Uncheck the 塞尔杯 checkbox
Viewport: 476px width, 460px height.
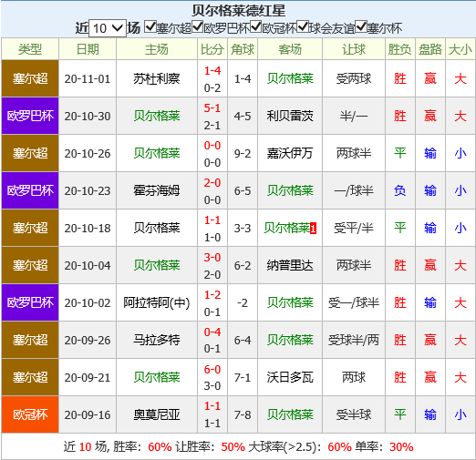(361, 26)
